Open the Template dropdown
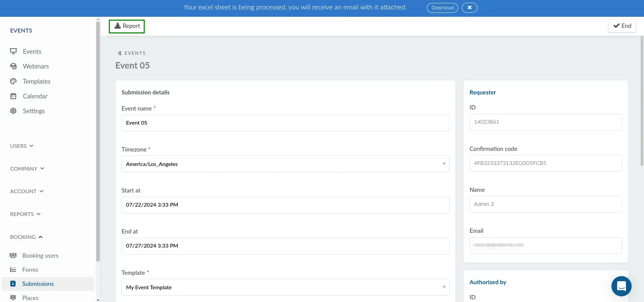 [x=285, y=287]
